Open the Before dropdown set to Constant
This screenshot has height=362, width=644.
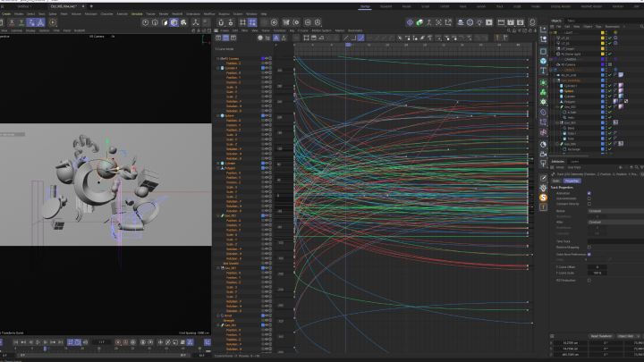[615, 211]
